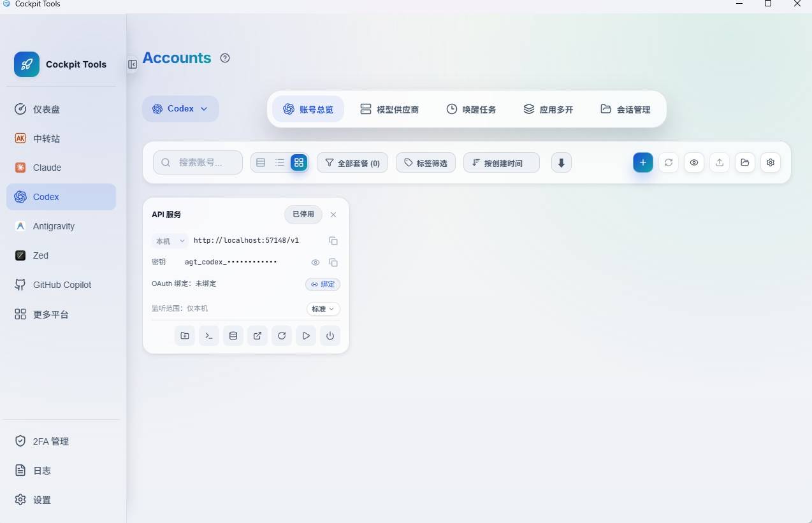Image resolution: width=812 pixels, height=523 pixels.
Task: Copy the localhost API URL
Action: 333,241
